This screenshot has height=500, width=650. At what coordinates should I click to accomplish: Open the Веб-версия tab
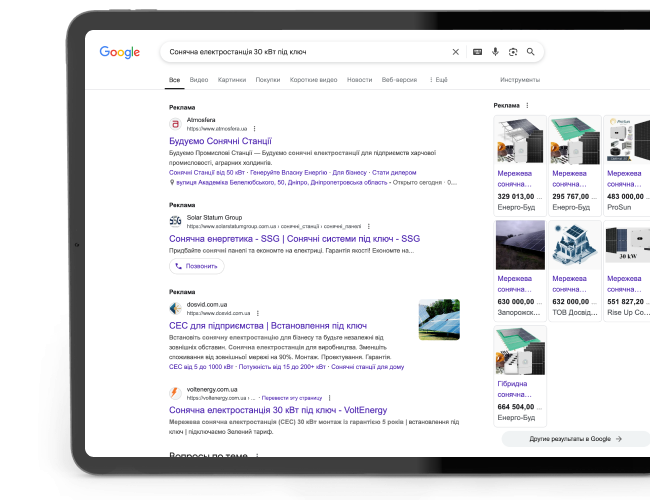[399, 80]
